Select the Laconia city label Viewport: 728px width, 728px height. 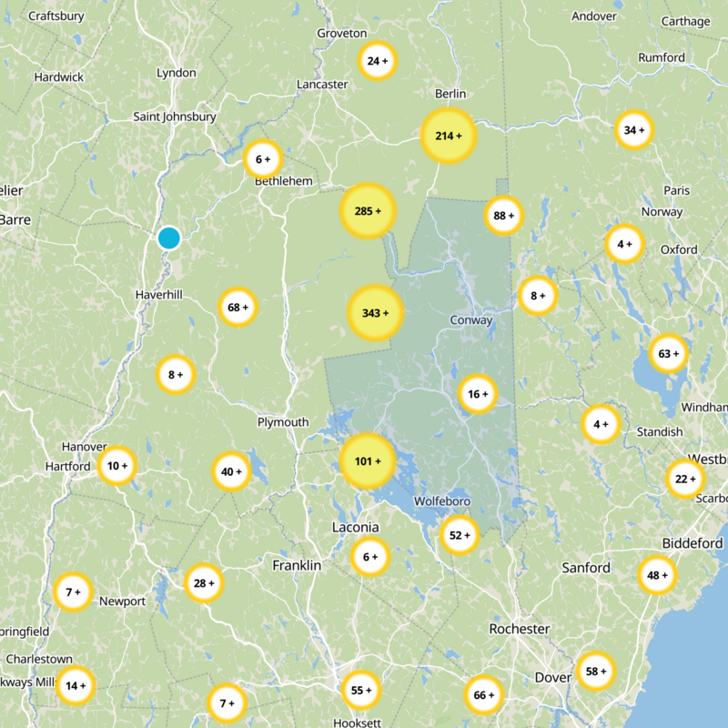click(x=355, y=528)
